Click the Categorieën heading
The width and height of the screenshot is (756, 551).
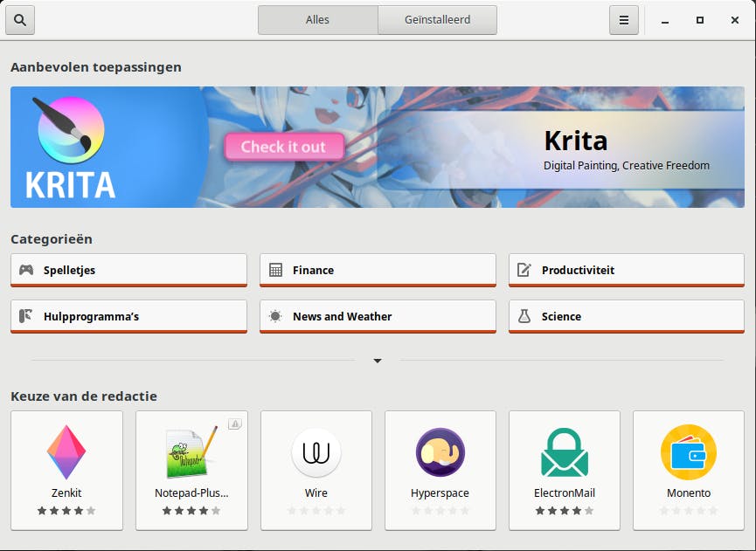[51, 239]
